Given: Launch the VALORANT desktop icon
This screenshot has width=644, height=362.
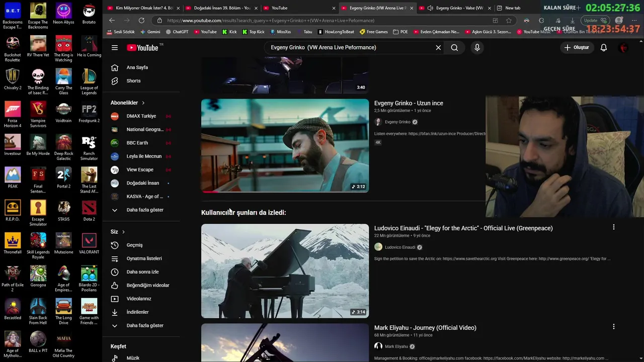Looking at the screenshot, I should 89,243.
